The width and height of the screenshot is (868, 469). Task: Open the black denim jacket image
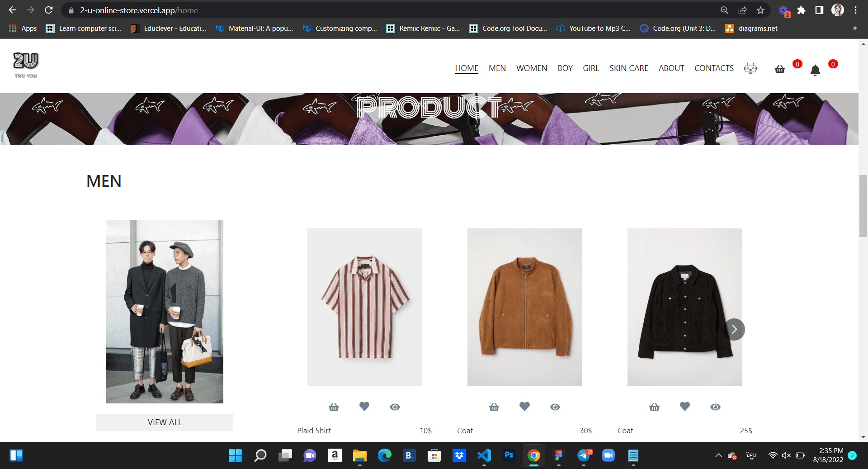(x=685, y=307)
